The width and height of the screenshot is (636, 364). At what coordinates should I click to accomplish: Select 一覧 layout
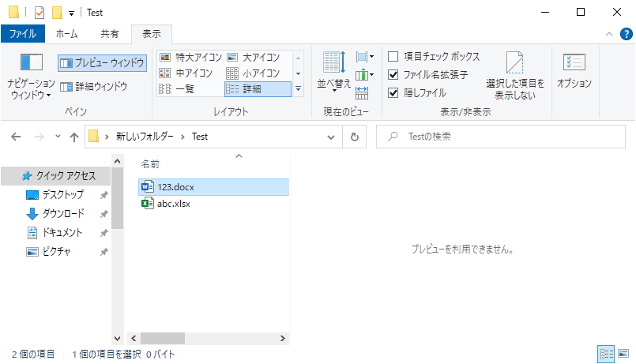coord(177,88)
